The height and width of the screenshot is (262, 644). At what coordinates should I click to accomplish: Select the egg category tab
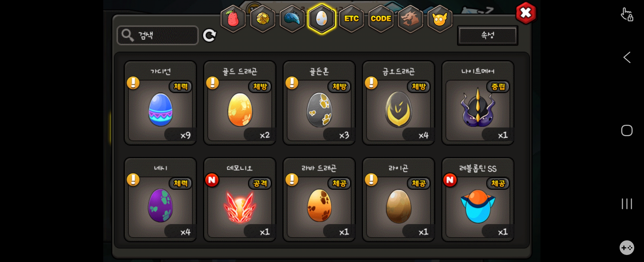322,19
